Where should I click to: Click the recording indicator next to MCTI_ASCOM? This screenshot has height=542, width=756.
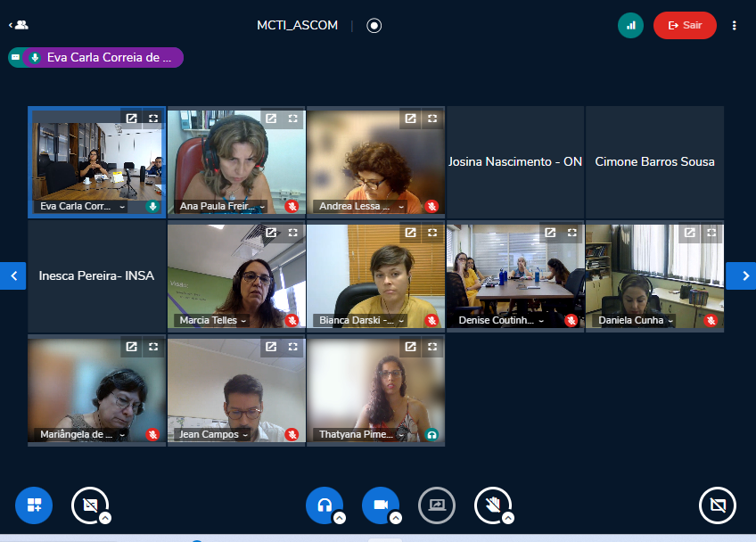coord(374,26)
